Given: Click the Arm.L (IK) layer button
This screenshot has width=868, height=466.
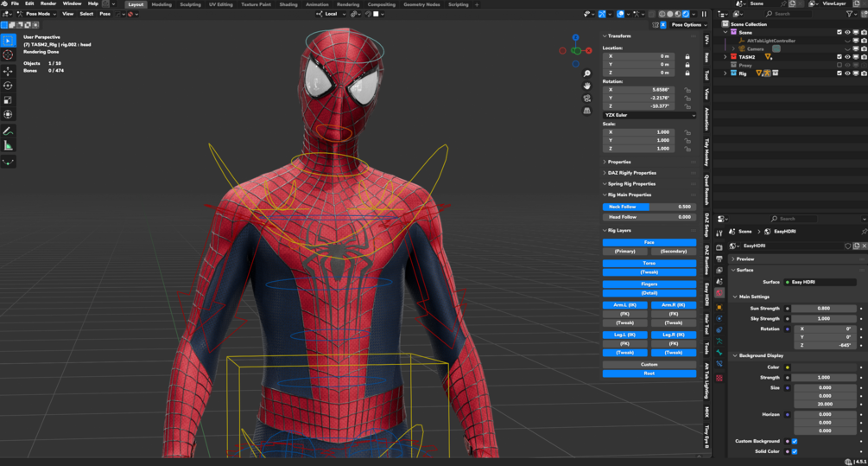Looking at the screenshot, I should pyautogui.click(x=625, y=305).
